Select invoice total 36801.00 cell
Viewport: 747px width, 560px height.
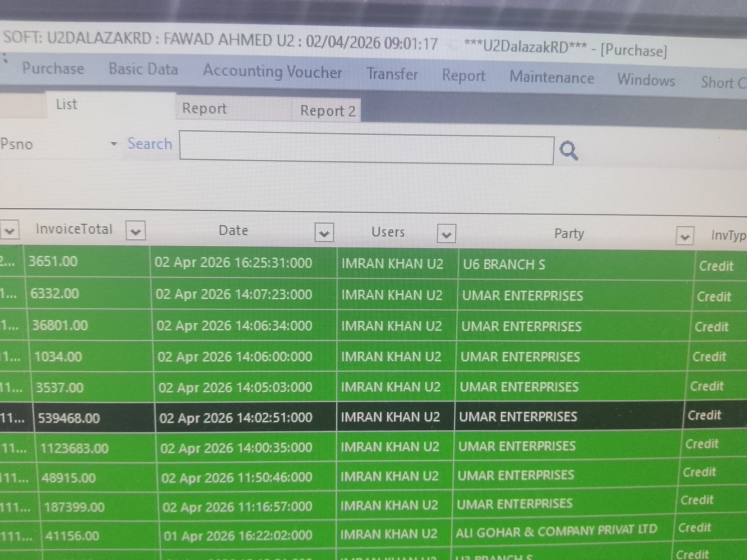(90, 325)
